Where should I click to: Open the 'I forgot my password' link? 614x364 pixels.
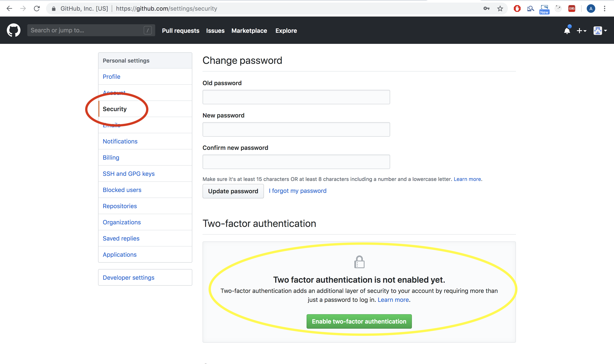pyautogui.click(x=297, y=191)
